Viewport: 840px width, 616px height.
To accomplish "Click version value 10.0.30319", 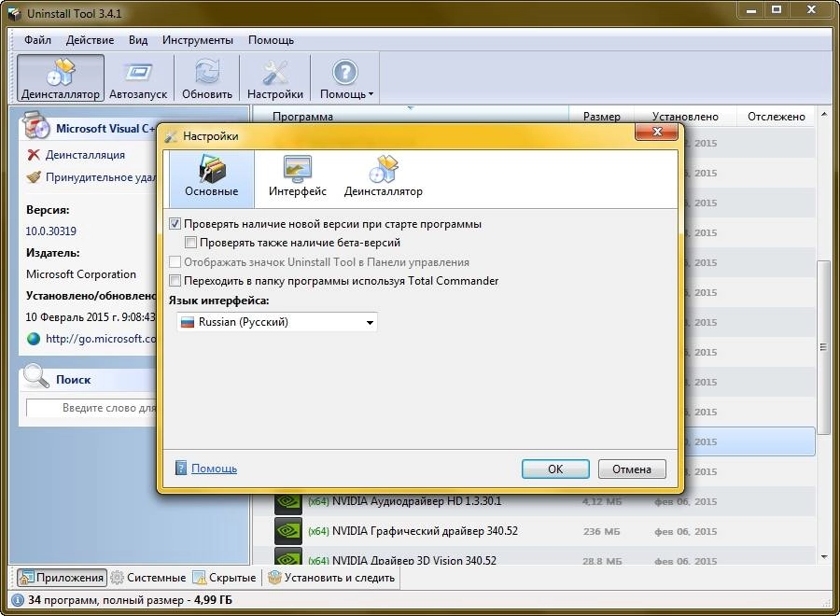I will coord(51,231).
